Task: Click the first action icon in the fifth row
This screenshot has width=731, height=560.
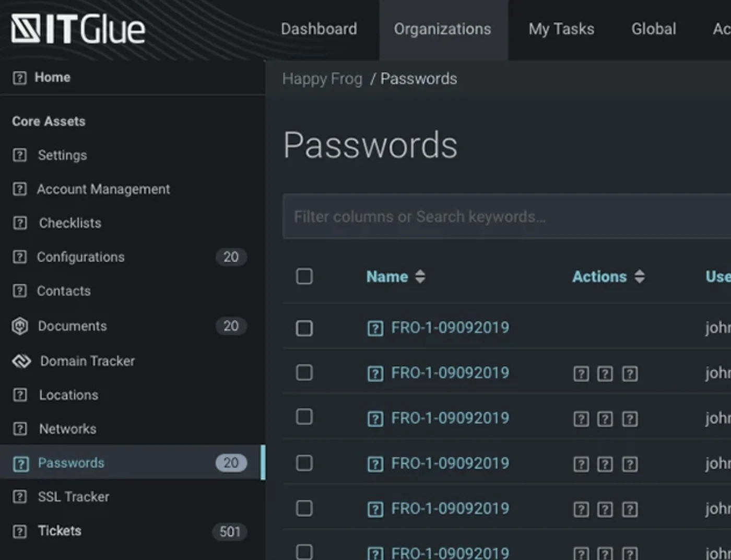Action: [x=581, y=509]
